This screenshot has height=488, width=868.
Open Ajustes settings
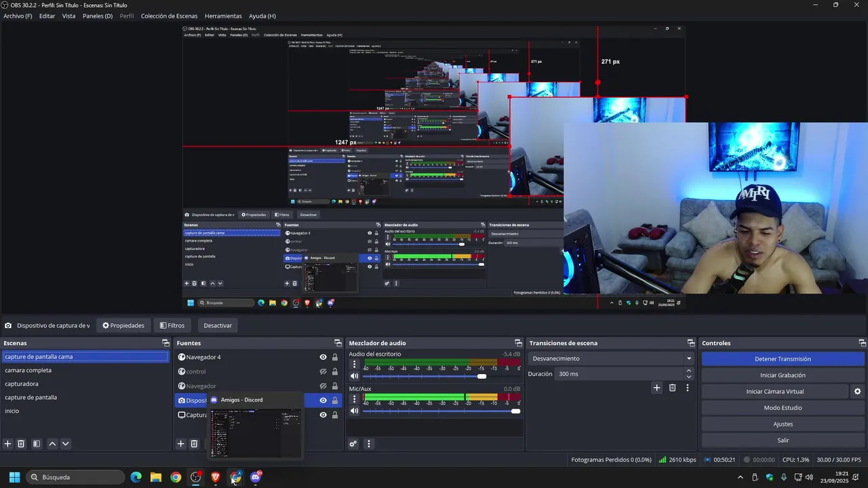click(783, 424)
